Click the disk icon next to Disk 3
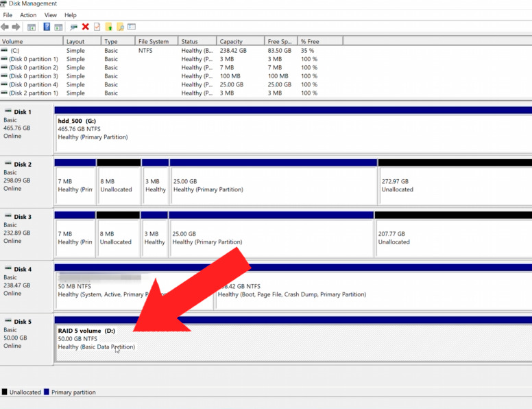This screenshot has width=532, height=409. [8, 216]
